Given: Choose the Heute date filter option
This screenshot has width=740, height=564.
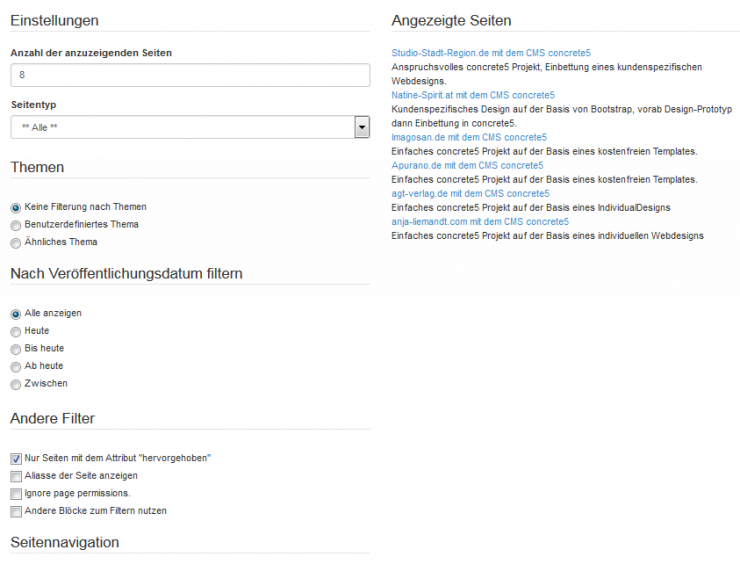Looking at the screenshot, I should point(16,331).
